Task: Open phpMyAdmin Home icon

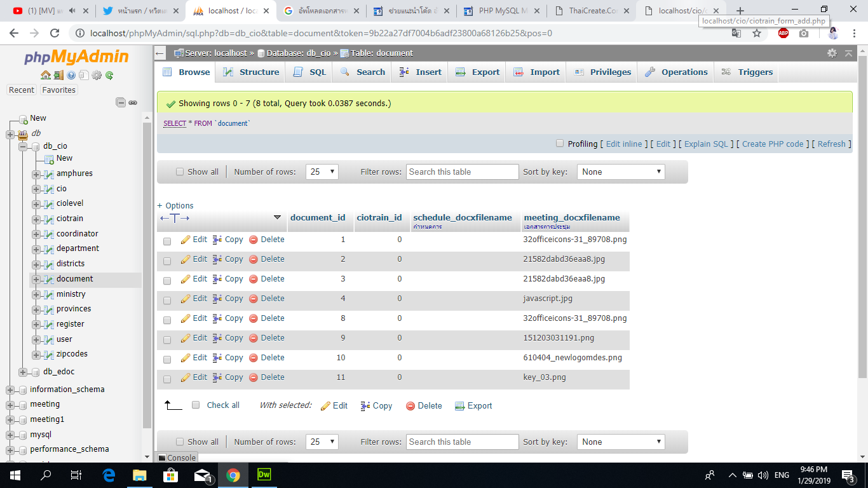Action: click(x=46, y=75)
